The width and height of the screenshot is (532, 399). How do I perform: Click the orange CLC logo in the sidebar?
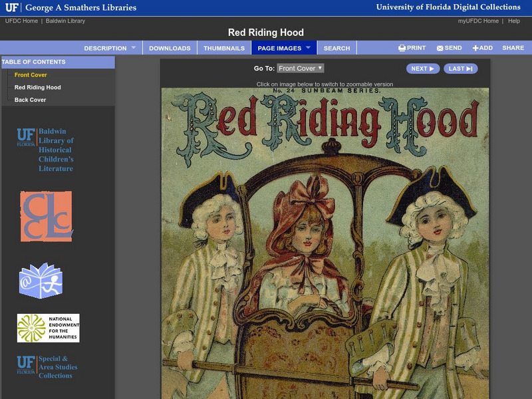(46, 216)
